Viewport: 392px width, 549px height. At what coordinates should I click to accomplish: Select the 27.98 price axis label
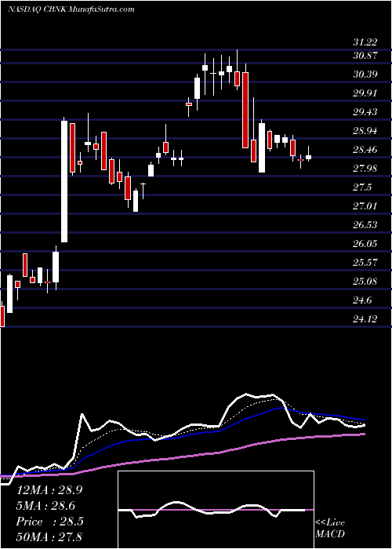tap(365, 169)
